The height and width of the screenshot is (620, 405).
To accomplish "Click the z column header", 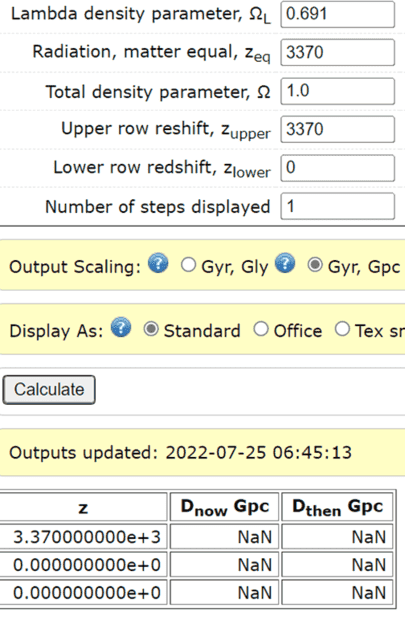I will point(83,507).
